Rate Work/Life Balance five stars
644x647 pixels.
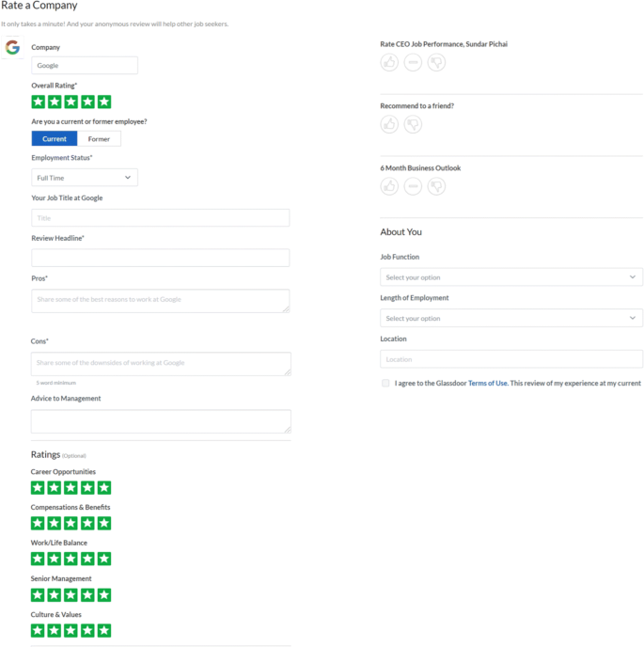(104, 559)
